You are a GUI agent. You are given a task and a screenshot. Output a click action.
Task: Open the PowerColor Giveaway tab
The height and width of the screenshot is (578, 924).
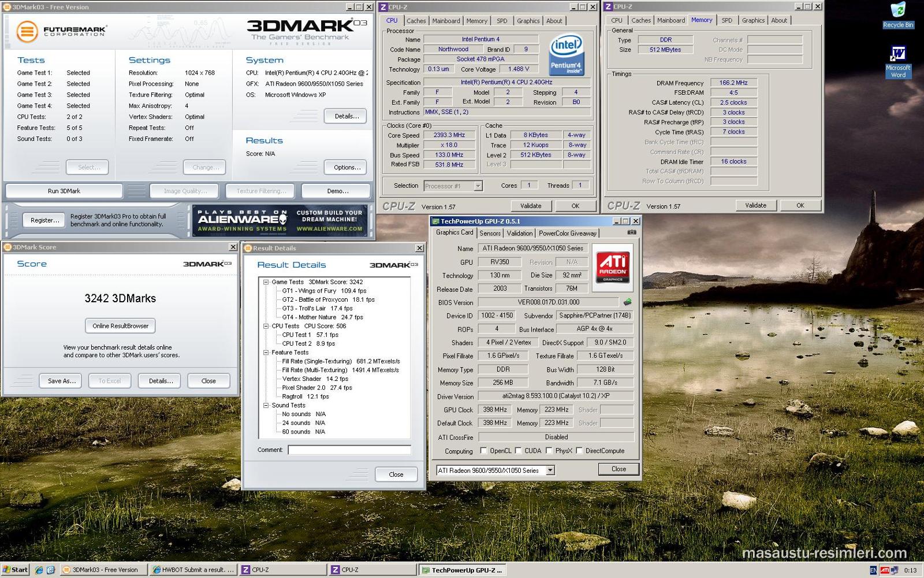568,233
